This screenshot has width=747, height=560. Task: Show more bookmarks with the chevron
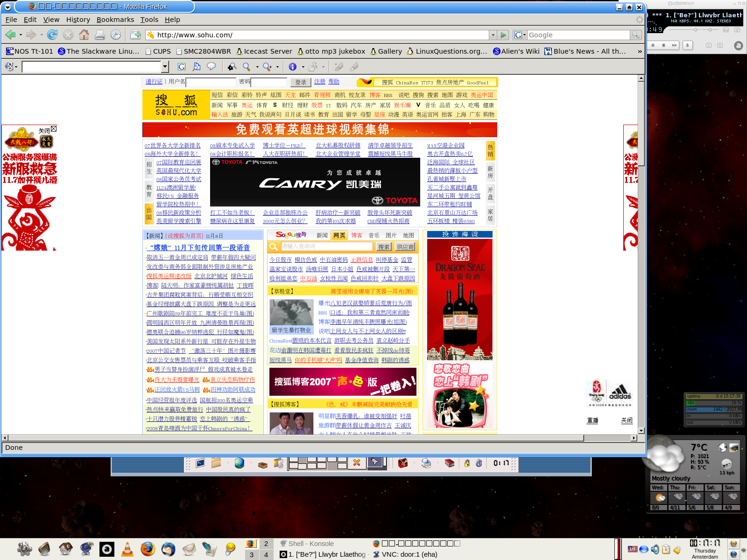640,51
